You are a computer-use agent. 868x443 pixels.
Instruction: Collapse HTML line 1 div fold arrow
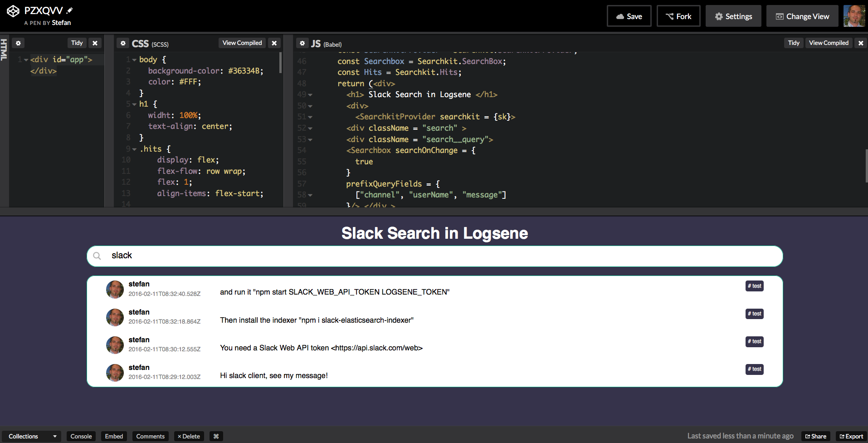[26, 60]
